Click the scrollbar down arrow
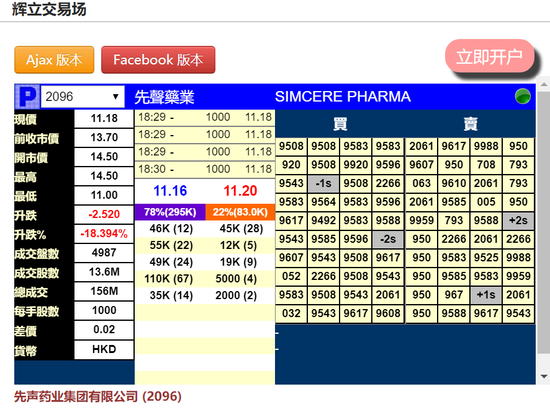The image size is (550, 410). tap(544, 376)
